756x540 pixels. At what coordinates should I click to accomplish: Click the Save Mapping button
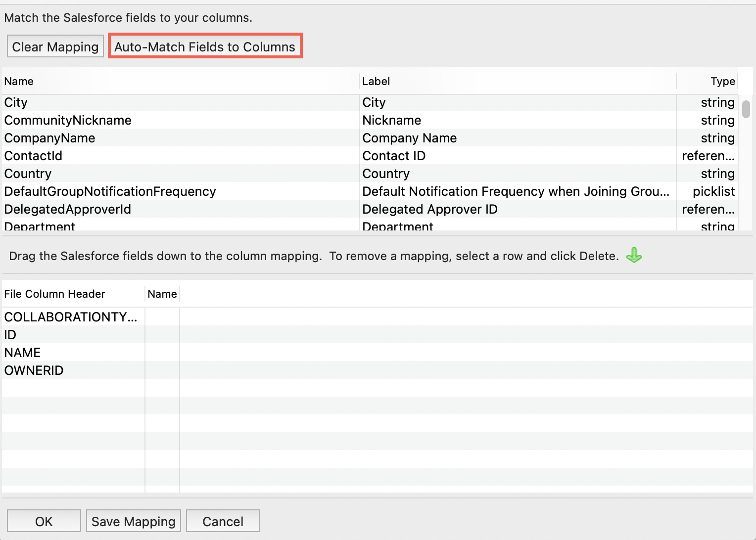point(134,521)
